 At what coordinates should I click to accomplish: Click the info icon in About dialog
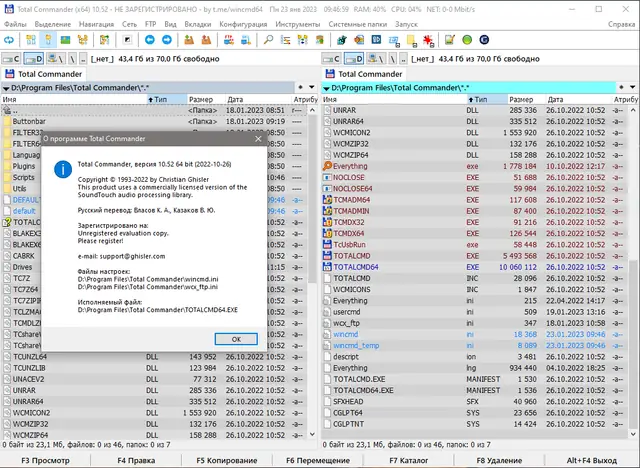pyautogui.click(x=62, y=169)
